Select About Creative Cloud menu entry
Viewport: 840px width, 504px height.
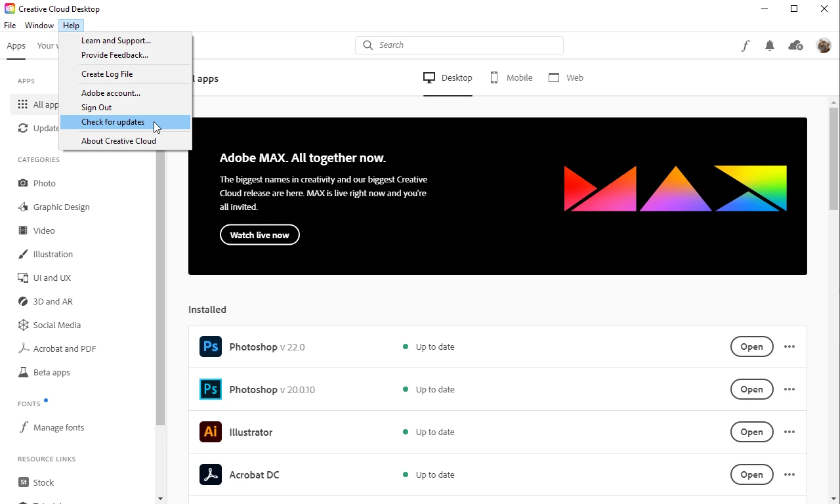pyautogui.click(x=125, y=141)
